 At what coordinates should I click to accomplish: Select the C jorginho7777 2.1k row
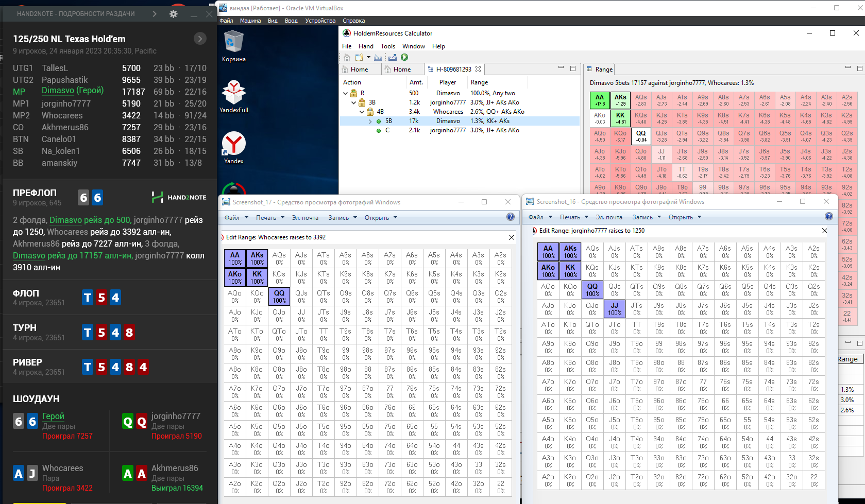click(460, 131)
